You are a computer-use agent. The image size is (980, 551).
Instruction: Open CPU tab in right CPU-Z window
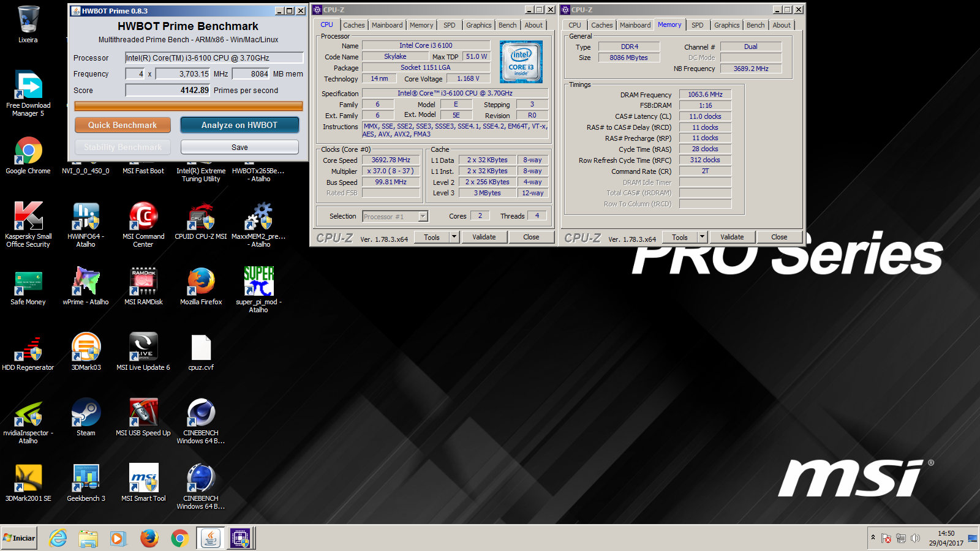coord(575,25)
